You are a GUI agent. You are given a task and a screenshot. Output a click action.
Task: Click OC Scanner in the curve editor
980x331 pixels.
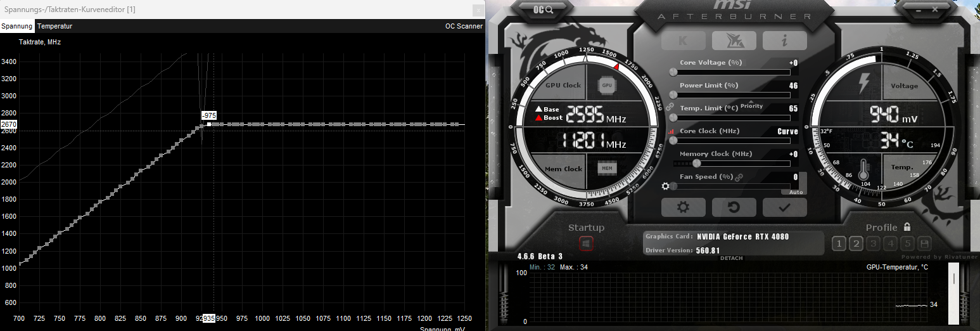click(464, 27)
